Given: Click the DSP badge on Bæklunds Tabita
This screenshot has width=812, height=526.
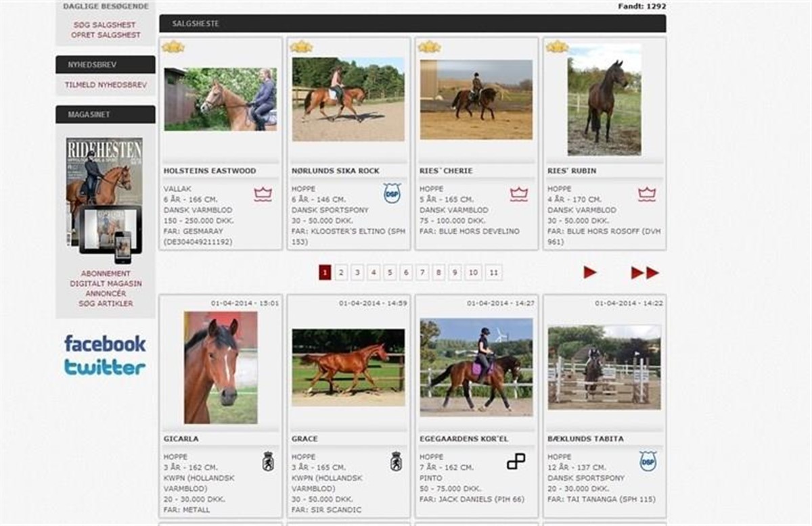Looking at the screenshot, I should tap(648, 461).
